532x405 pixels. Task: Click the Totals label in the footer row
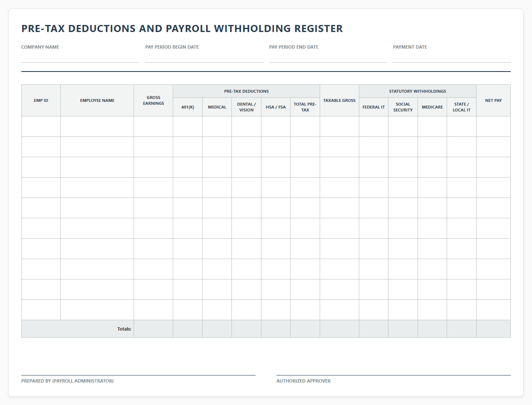click(x=124, y=329)
